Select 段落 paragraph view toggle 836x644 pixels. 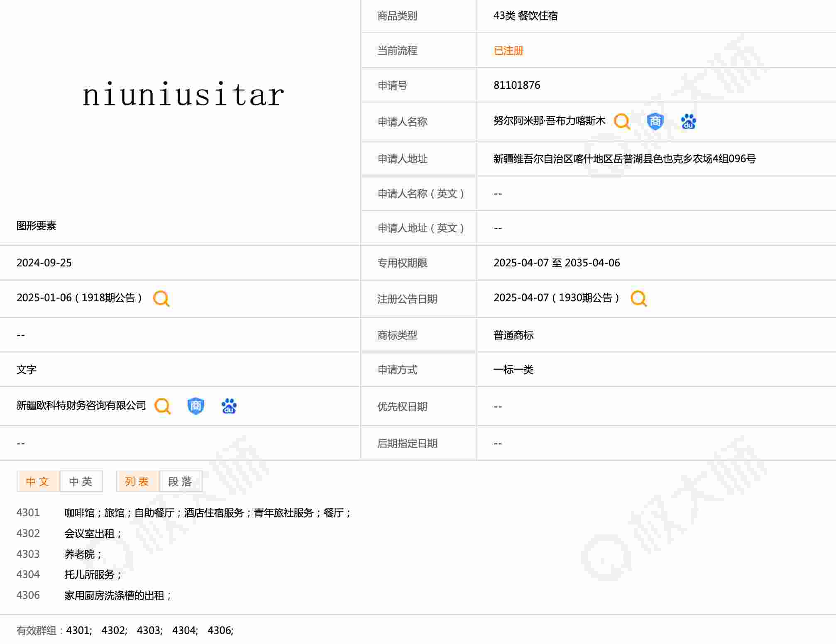click(180, 481)
